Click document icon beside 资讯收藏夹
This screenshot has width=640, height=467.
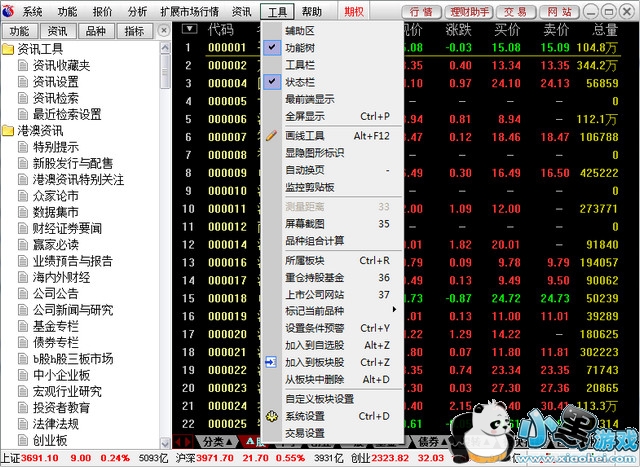point(23,65)
